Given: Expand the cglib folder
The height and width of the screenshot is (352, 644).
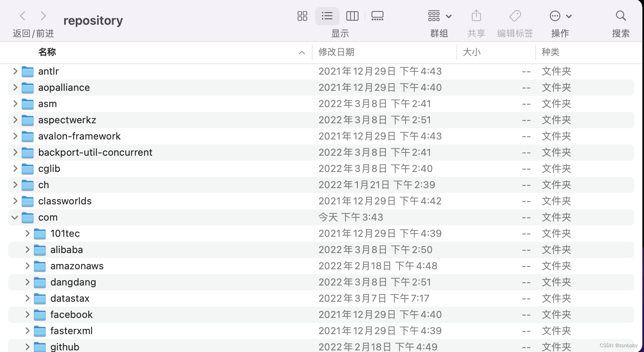Looking at the screenshot, I should click(15, 169).
